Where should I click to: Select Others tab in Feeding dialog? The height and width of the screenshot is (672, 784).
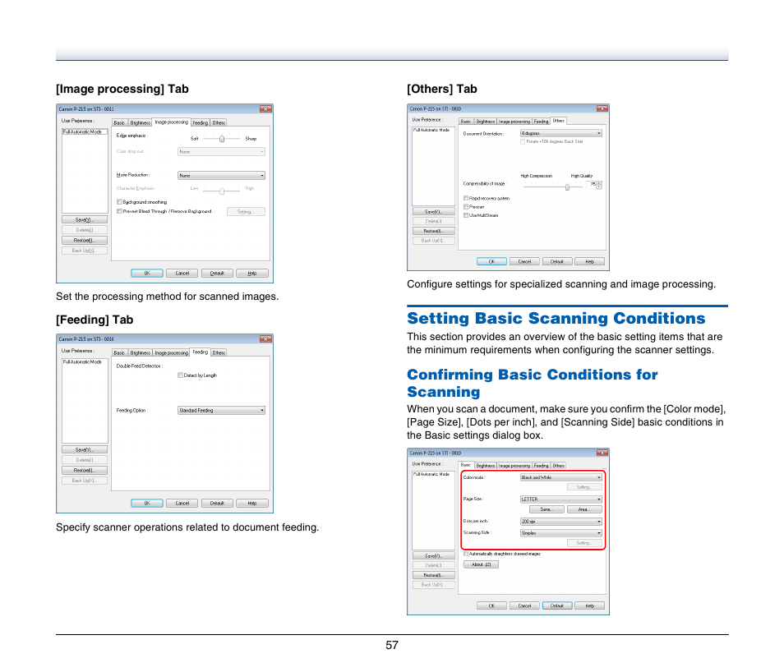[219, 353]
